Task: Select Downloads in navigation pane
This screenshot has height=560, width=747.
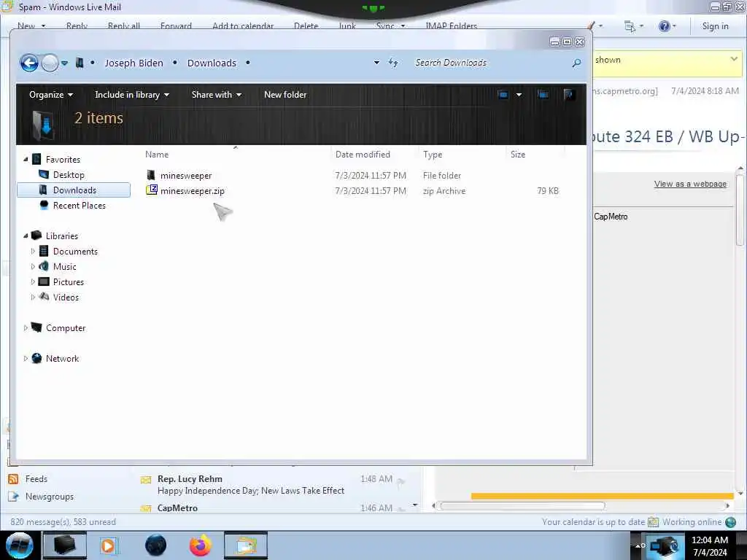Action: coord(74,190)
